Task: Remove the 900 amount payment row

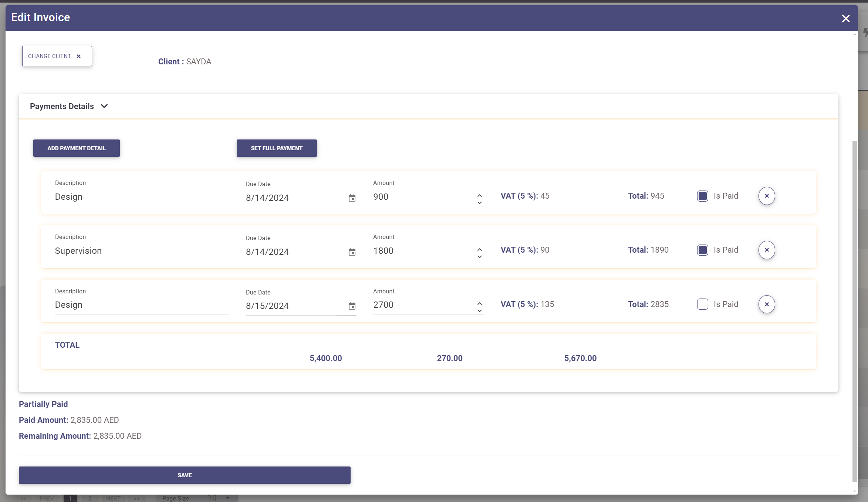Action: click(x=766, y=196)
